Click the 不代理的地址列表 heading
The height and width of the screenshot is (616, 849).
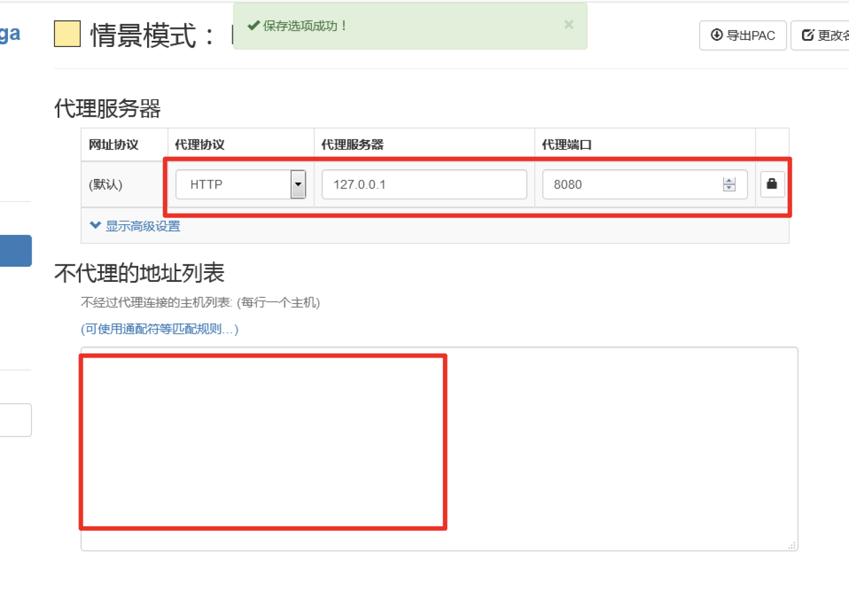(139, 273)
